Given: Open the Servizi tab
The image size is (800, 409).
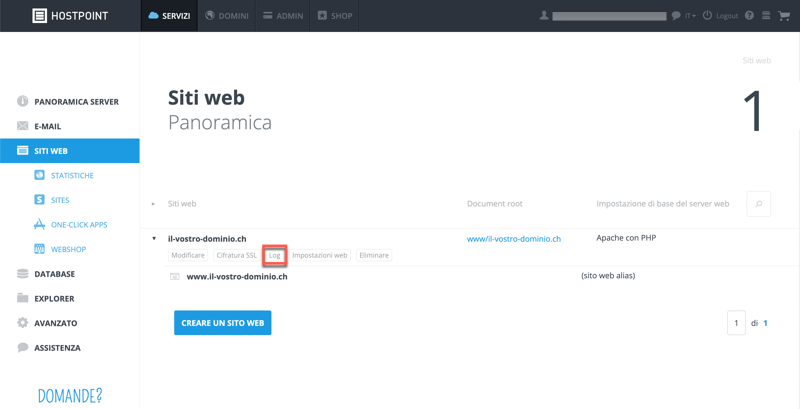Looking at the screenshot, I should tap(169, 16).
